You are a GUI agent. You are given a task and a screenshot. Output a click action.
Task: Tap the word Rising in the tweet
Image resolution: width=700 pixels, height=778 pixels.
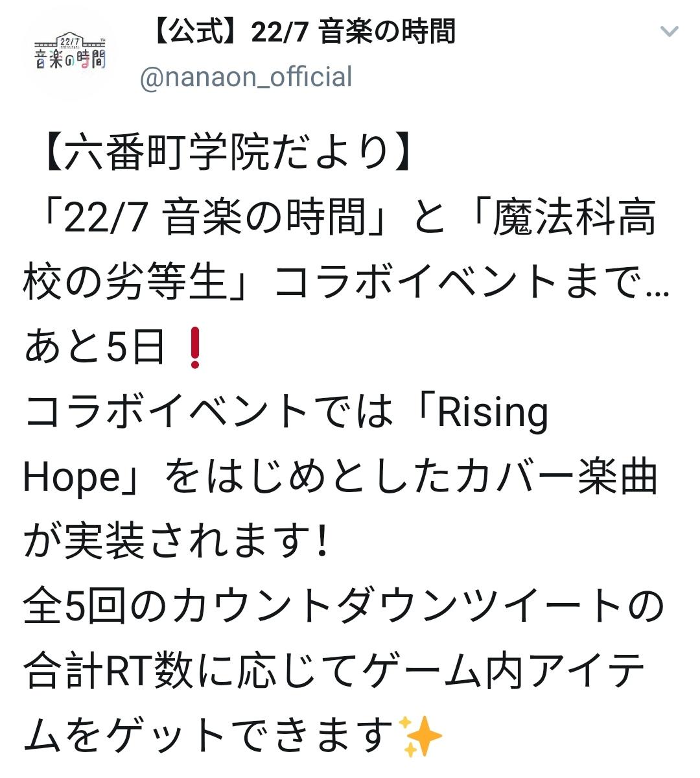click(493, 412)
